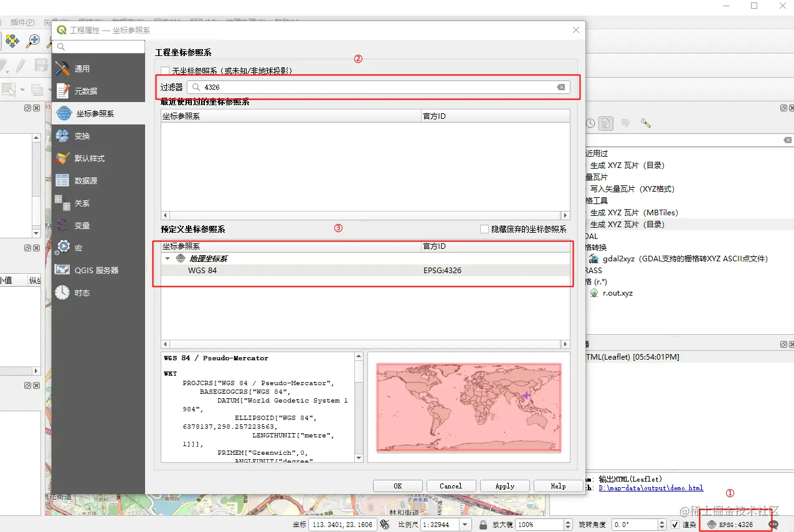The image size is (794, 532).
Task: Open the 默认样式 page
Action: pyautogui.click(x=98, y=158)
